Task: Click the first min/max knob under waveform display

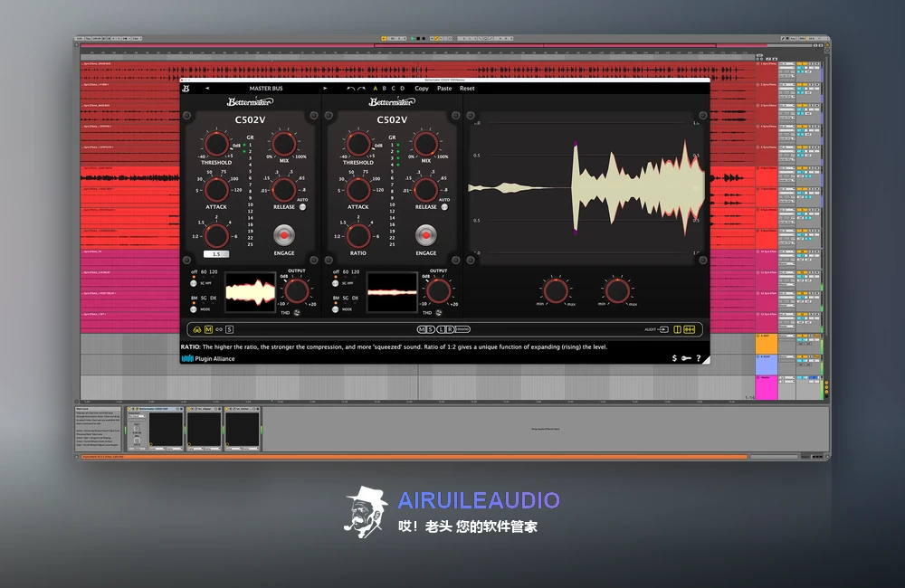Action: click(x=556, y=290)
